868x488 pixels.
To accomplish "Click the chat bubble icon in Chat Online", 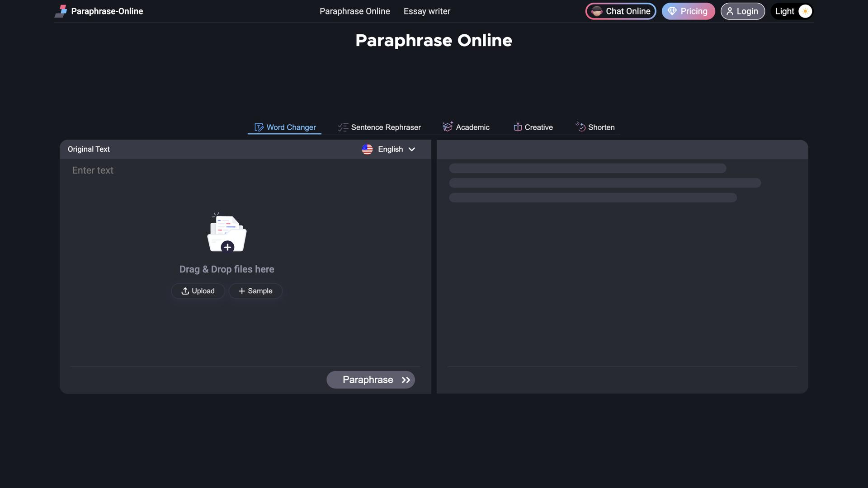I will tap(597, 11).
